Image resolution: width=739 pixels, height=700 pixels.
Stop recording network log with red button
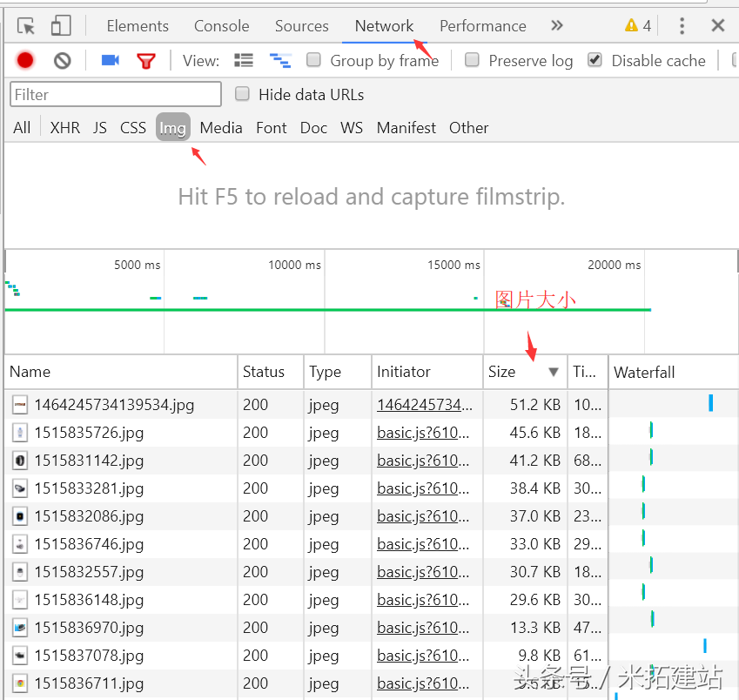tap(25, 60)
